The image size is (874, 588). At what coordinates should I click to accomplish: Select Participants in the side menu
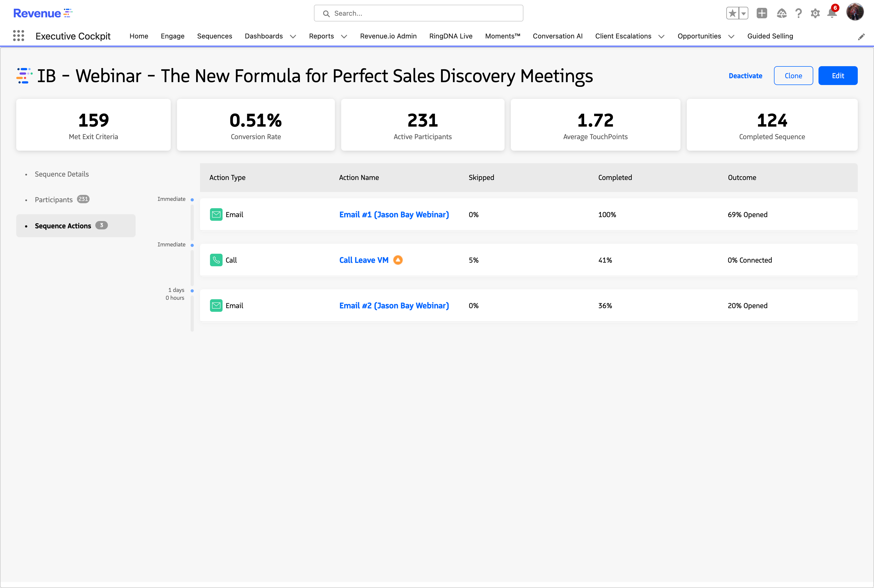pyautogui.click(x=54, y=200)
